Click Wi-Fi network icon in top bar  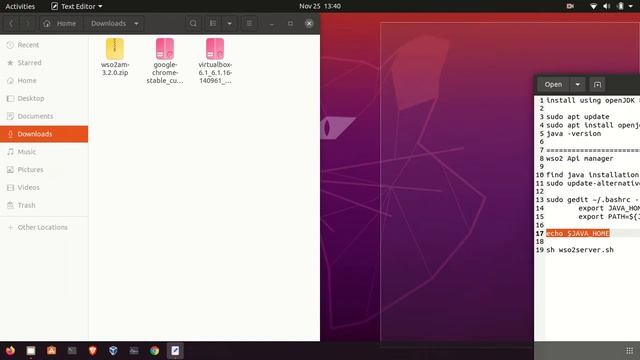coord(593,6)
